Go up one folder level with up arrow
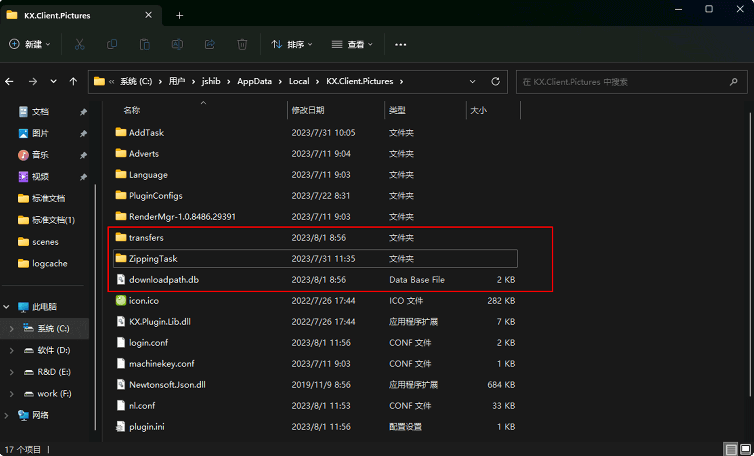 (73, 81)
